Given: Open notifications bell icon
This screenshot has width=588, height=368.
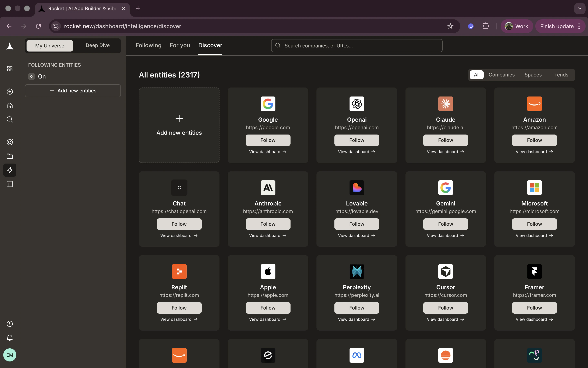Looking at the screenshot, I should pyautogui.click(x=10, y=338).
